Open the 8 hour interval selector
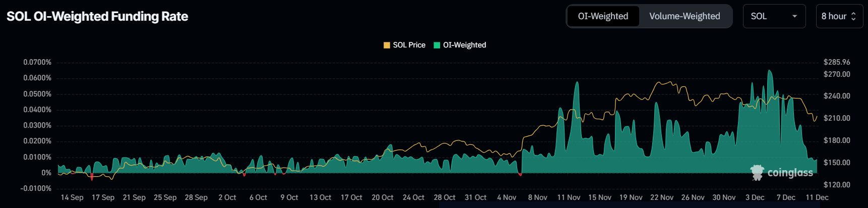 (x=839, y=16)
